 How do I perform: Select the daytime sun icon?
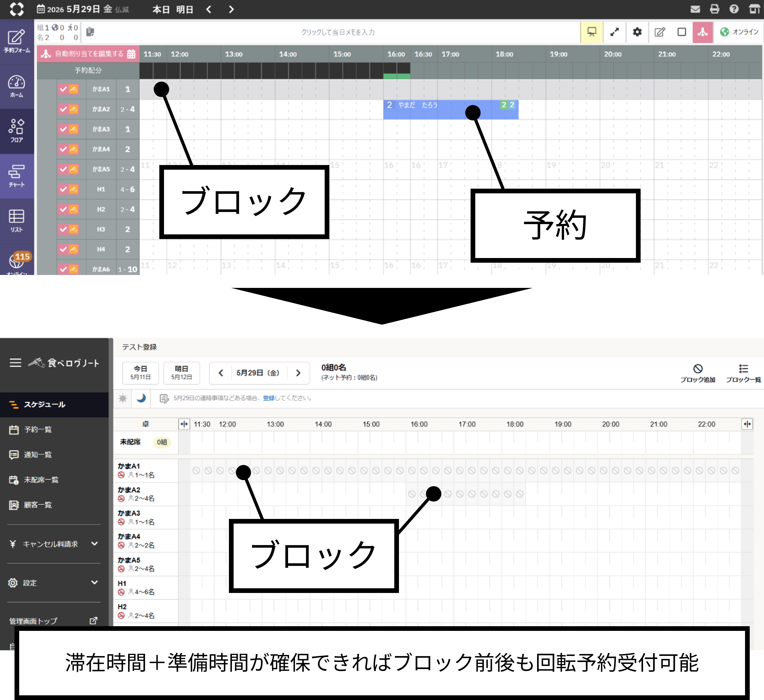pos(123,399)
